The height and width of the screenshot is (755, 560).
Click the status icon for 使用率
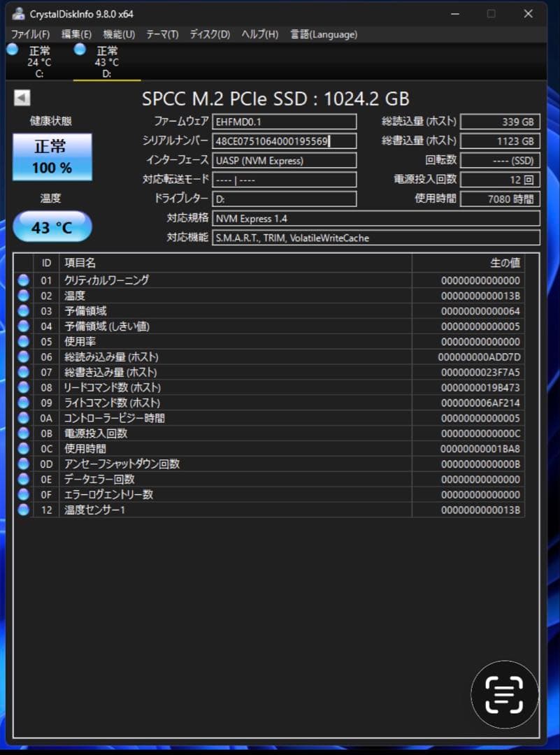pos(23,341)
